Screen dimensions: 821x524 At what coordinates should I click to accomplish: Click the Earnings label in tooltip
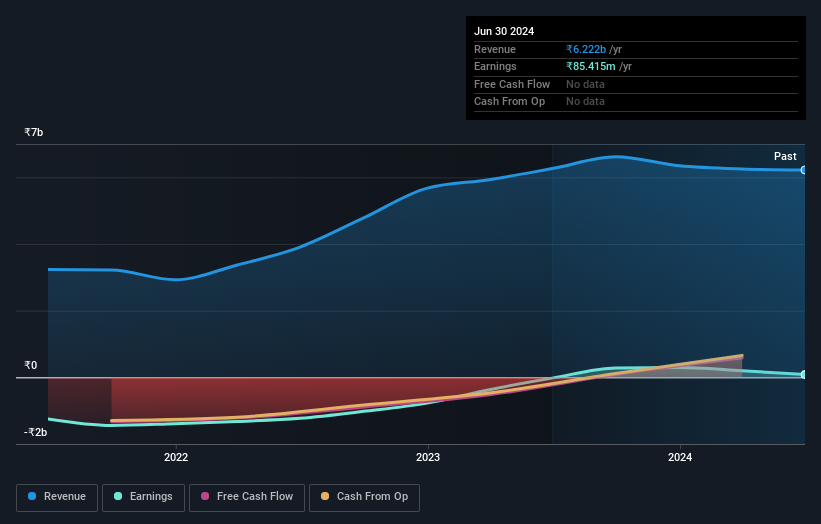495,66
